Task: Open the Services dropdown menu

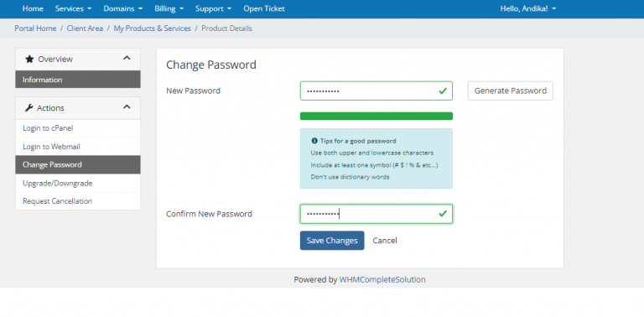Action: (73, 8)
